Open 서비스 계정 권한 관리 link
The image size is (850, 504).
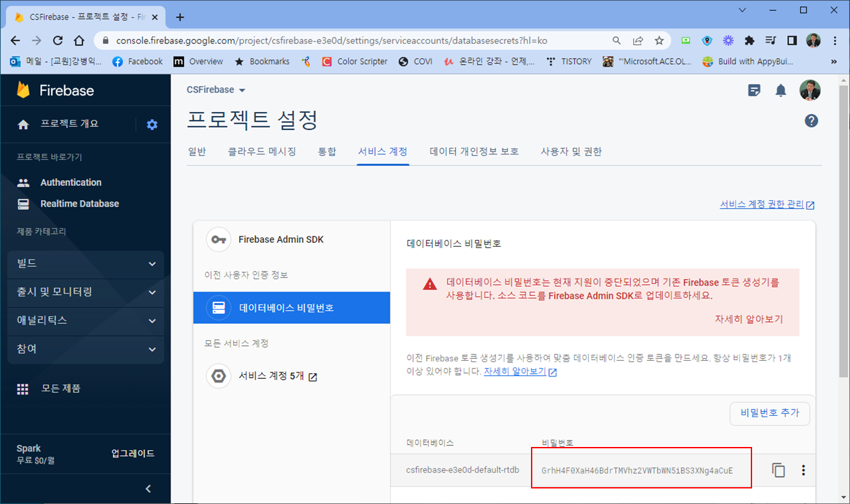tap(767, 204)
